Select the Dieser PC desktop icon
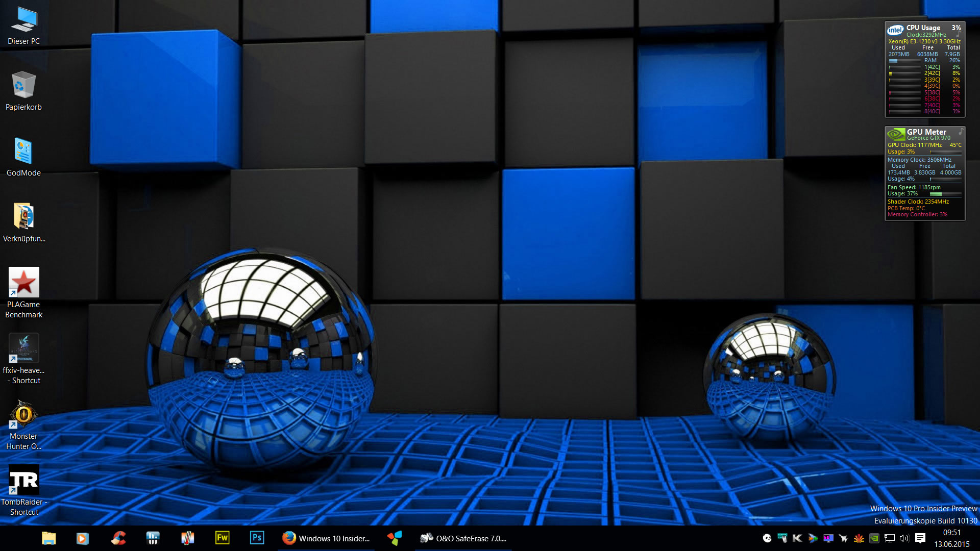This screenshot has width=980, height=551. 23,20
